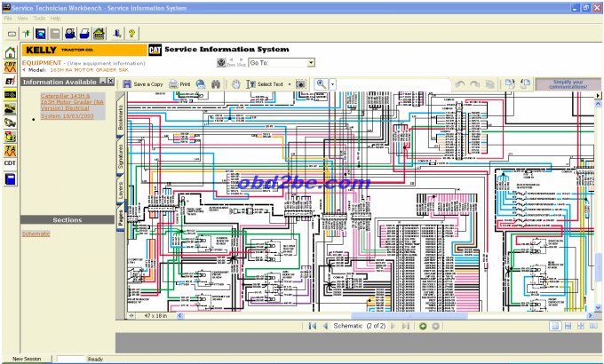604x364 pixels.
Task: Click the house icon in top toolbar
Action: click(x=99, y=34)
